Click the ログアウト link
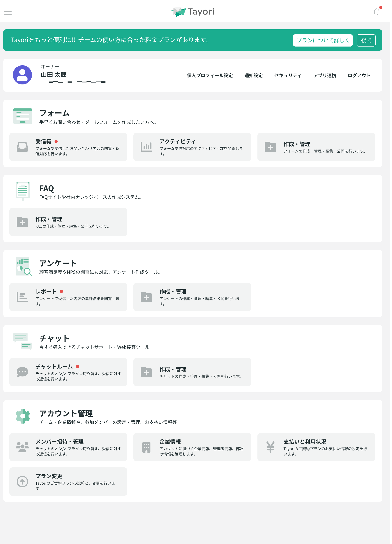This screenshot has width=392, height=544. [361, 76]
